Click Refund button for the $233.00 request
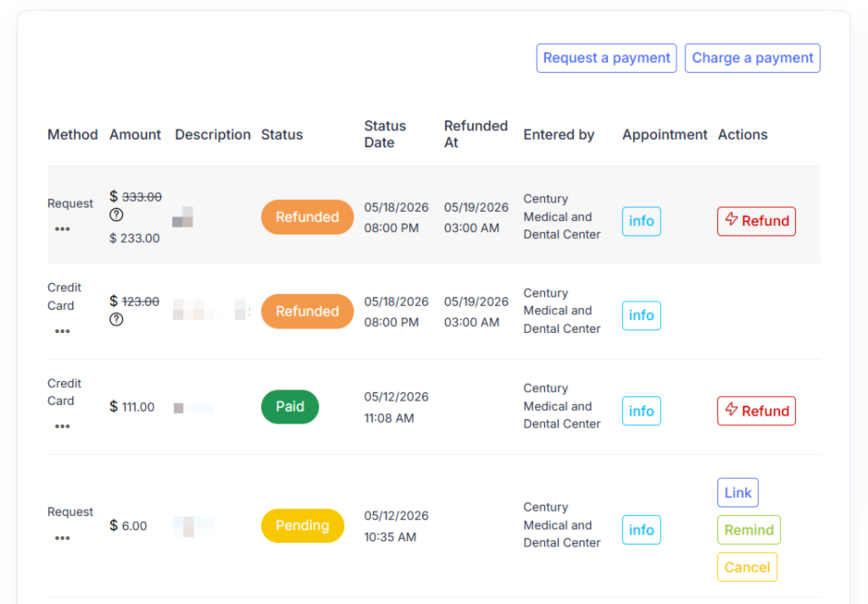Image resolution: width=868 pixels, height=604 pixels. (x=756, y=221)
